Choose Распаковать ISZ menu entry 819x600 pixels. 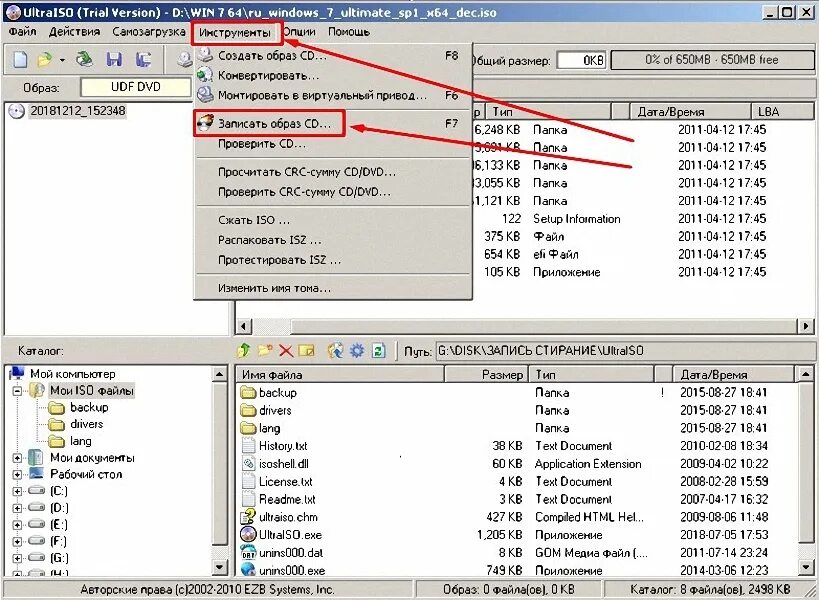coord(333,240)
